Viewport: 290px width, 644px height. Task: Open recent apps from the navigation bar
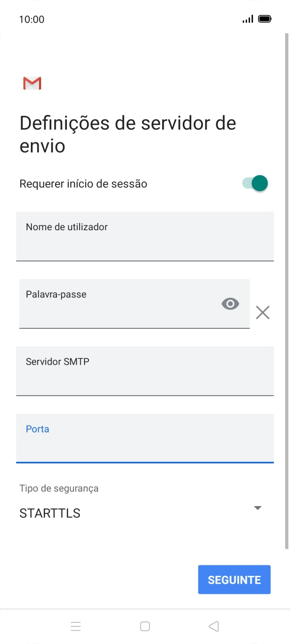click(x=76, y=626)
